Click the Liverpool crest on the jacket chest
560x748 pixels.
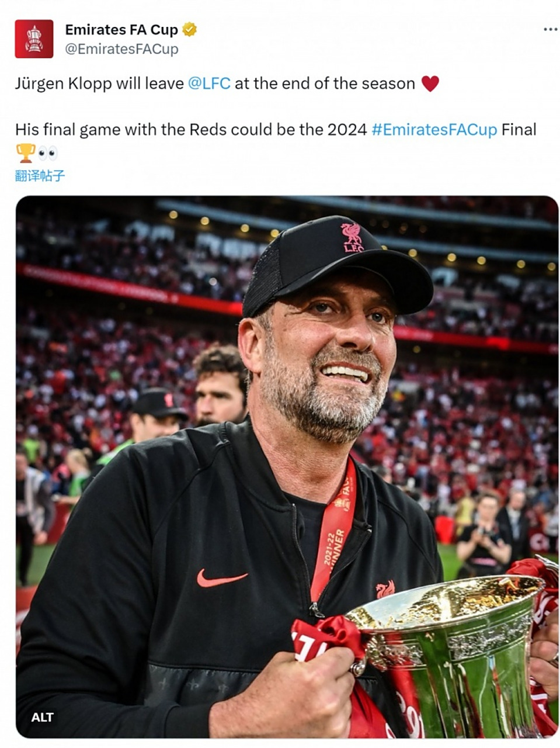tap(385, 589)
